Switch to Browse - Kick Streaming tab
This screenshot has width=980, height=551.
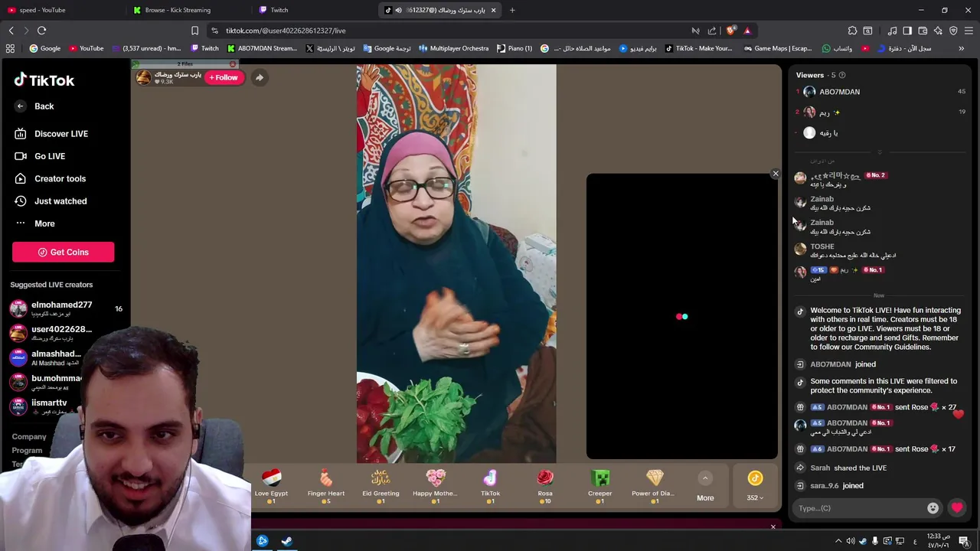tap(188, 10)
